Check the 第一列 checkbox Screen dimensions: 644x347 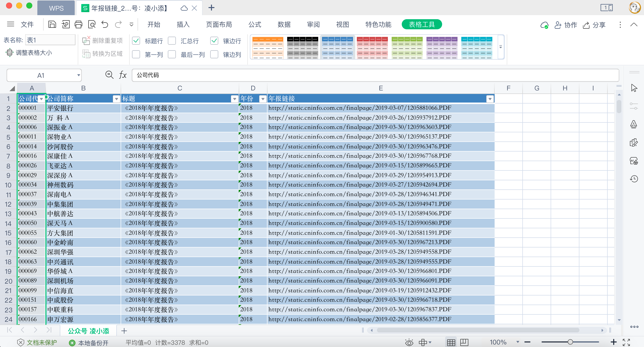coord(136,54)
